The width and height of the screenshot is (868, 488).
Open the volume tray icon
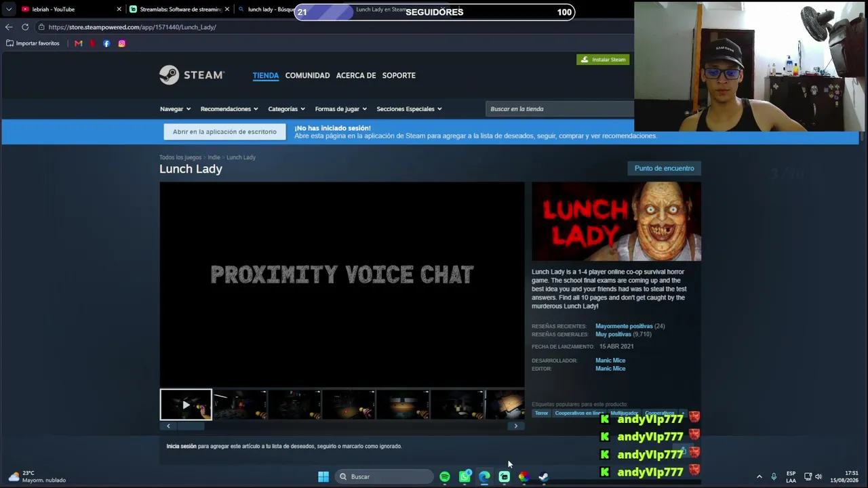point(818,476)
